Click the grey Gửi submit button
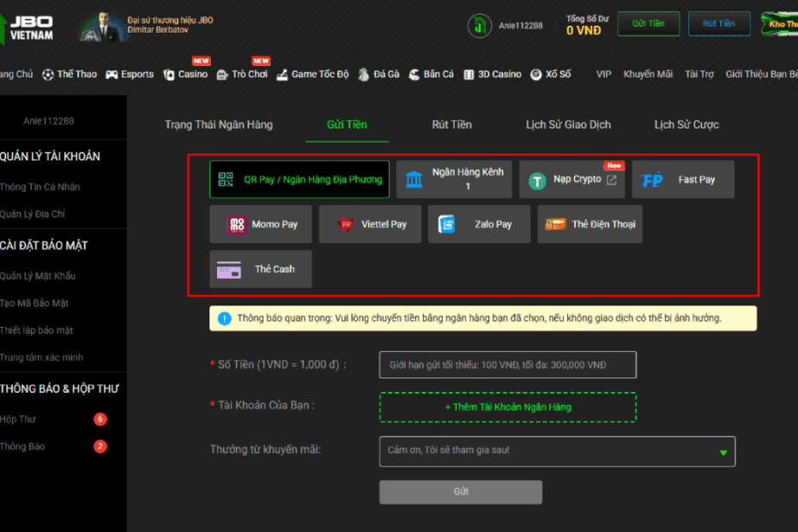The width and height of the screenshot is (798, 532). pos(461,492)
